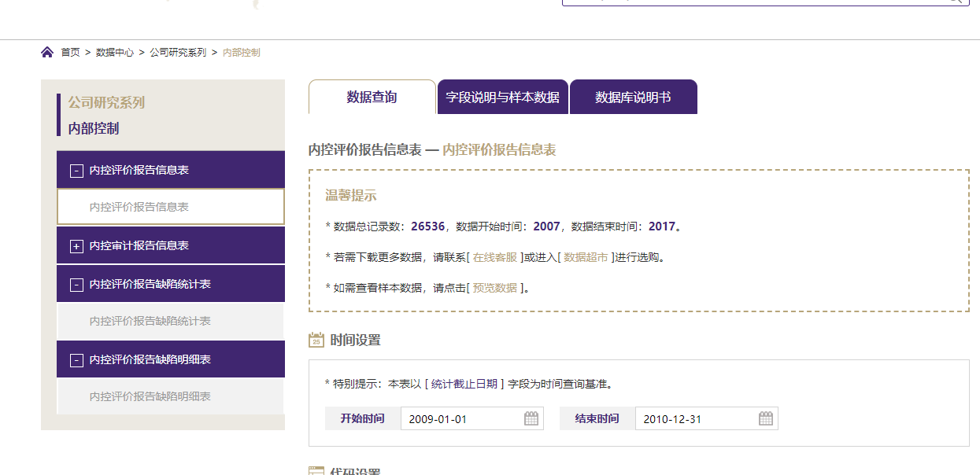Click the home icon in breadcrumb
Viewport: 980px width, 475px height.
point(47,52)
